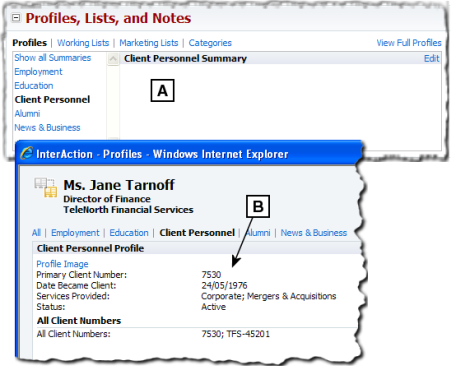Viewport: 456px width, 370px height.
Task: Collapse the Profiles, Lists, and Notes section
Action: click(16, 18)
